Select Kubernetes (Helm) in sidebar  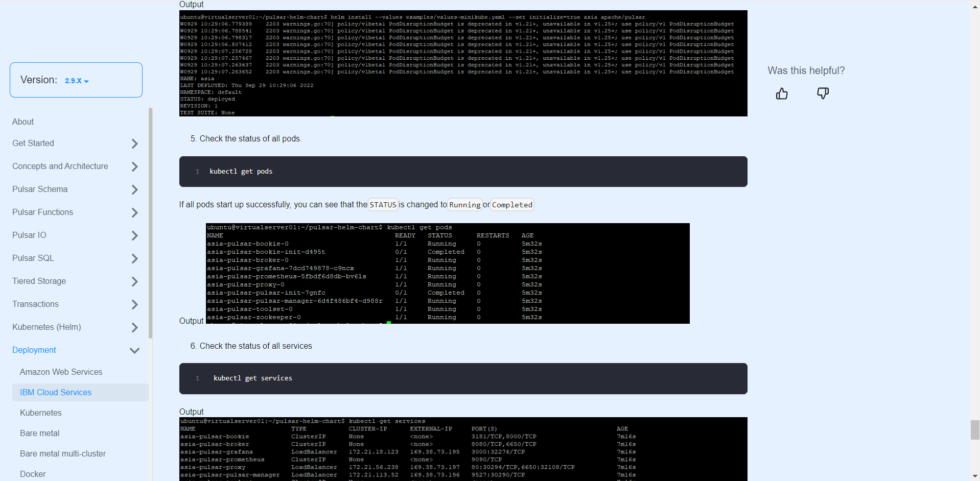pyautogui.click(x=46, y=327)
